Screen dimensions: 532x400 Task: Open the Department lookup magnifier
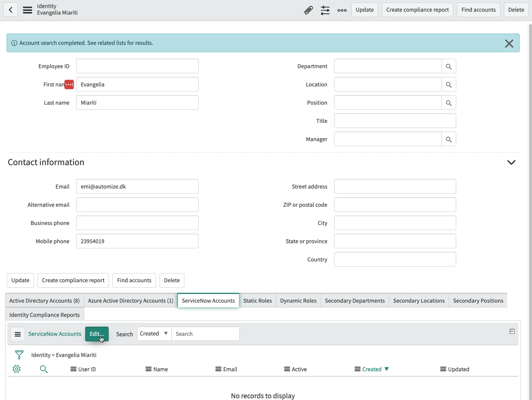click(x=449, y=66)
